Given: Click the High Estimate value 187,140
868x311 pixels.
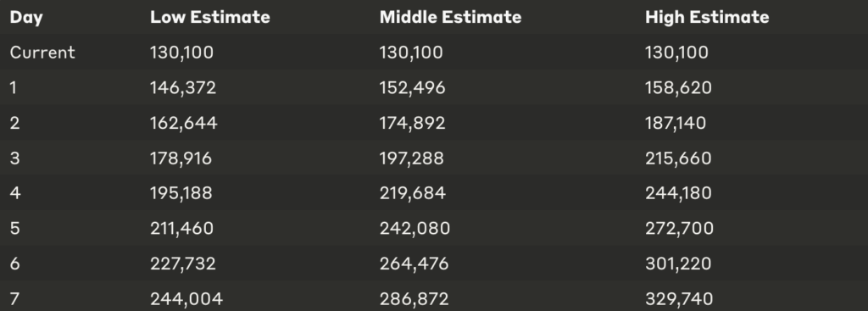Looking at the screenshot, I should pos(676,123).
